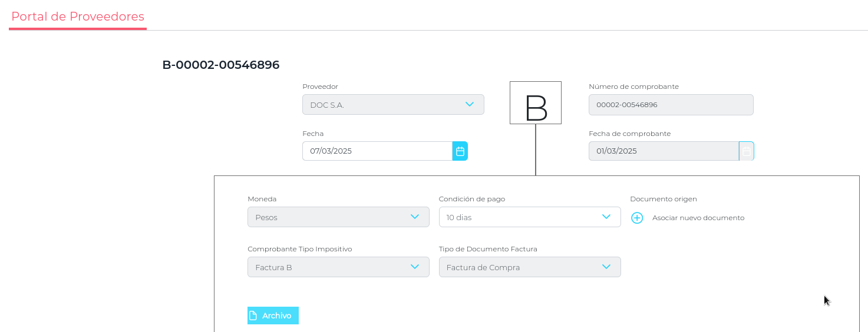Open the Comprobante Tipo Impositivo dropdown
This screenshot has width=868, height=332.
[x=338, y=267]
